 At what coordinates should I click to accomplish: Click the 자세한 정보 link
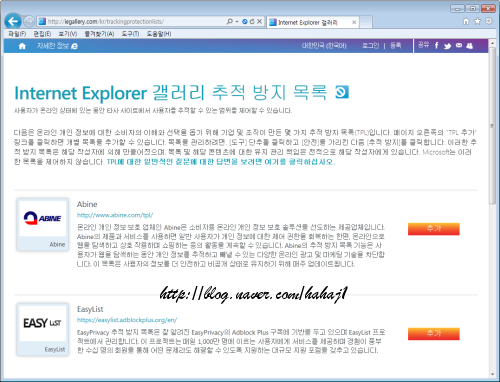tap(57, 46)
